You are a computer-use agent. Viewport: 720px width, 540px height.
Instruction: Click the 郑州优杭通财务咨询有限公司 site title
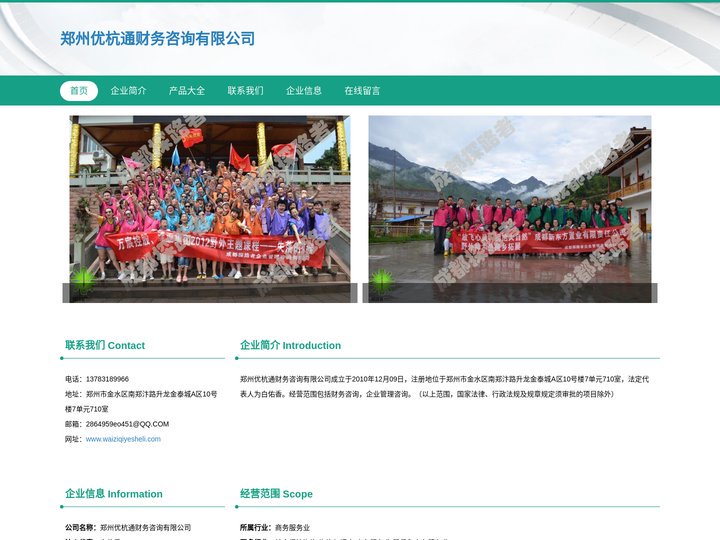point(158,39)
